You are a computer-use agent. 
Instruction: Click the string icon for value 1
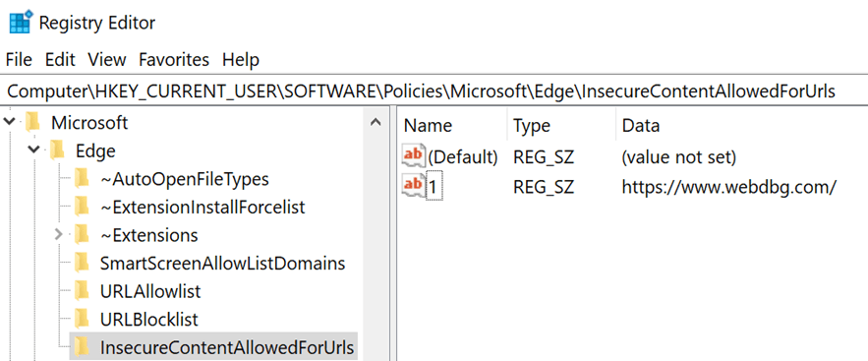[x=413, y=186]
